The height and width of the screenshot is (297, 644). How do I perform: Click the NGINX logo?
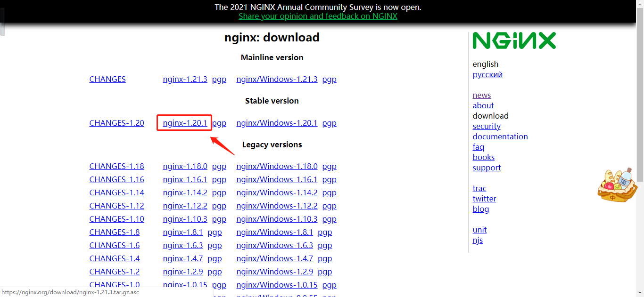[514, 40]
